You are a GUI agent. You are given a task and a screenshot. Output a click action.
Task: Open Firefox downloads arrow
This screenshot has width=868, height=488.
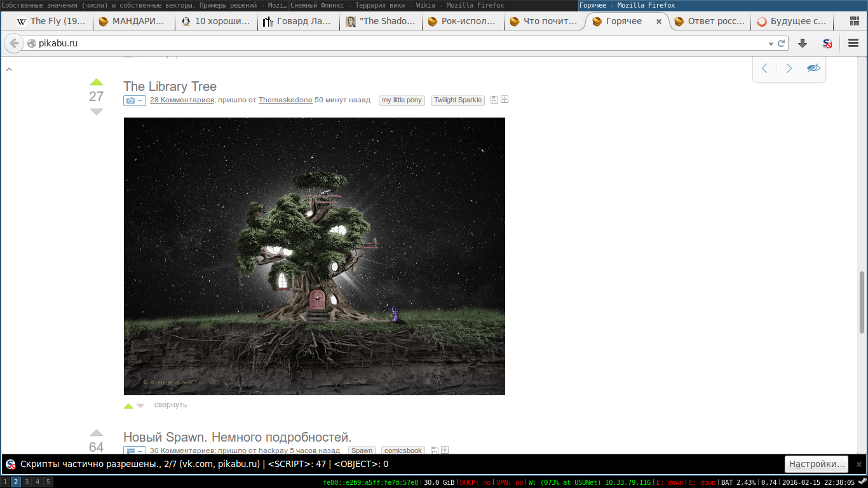coord(803,43)
